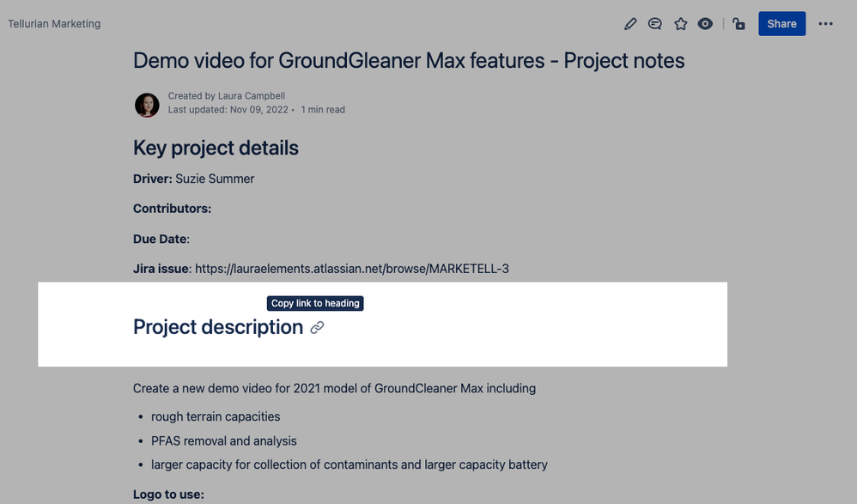Viewport: 857px width, 504px height.
Task: Click the PFAS removal and analysis bullet
Action: (223, 441)
